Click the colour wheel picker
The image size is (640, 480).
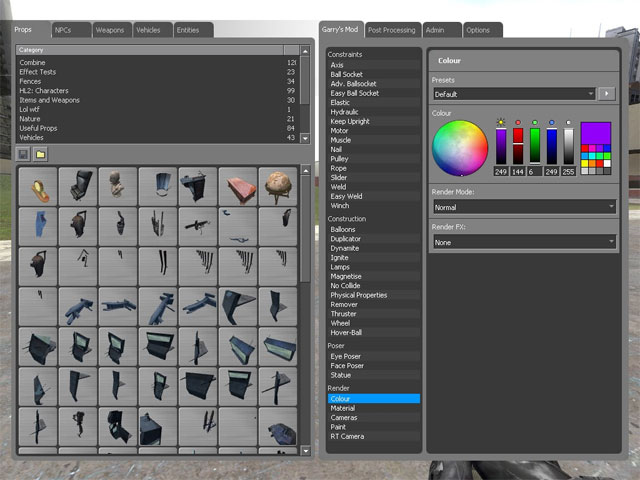tap(460, 147)
